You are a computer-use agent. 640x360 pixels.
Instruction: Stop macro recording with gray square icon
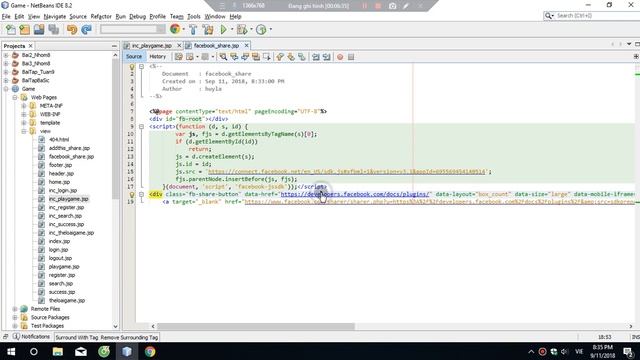(351, 57)
